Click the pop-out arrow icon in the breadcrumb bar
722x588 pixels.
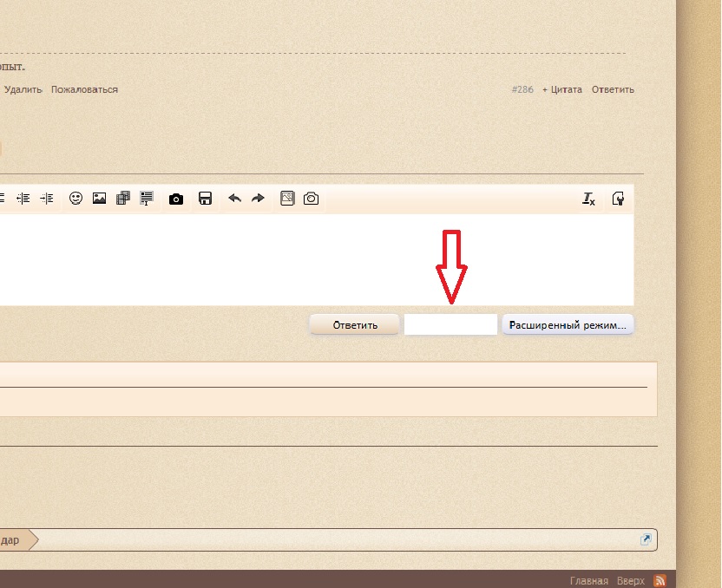pos(646,539)
